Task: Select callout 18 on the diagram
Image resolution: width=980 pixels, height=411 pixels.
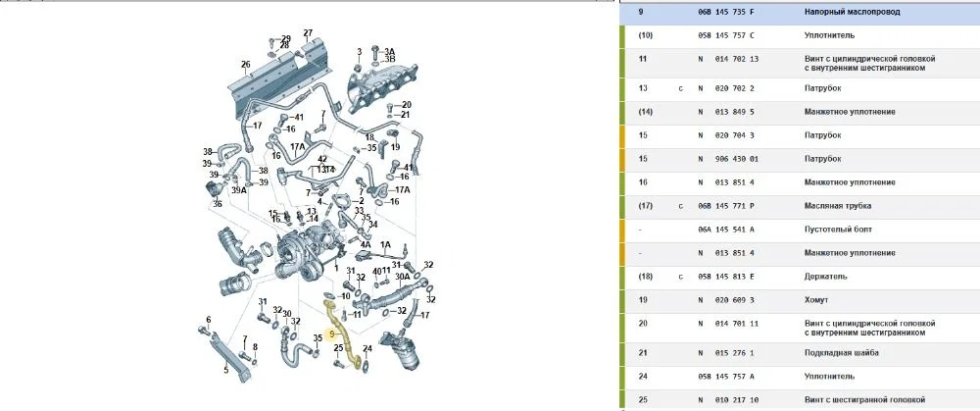Action: 369,137
